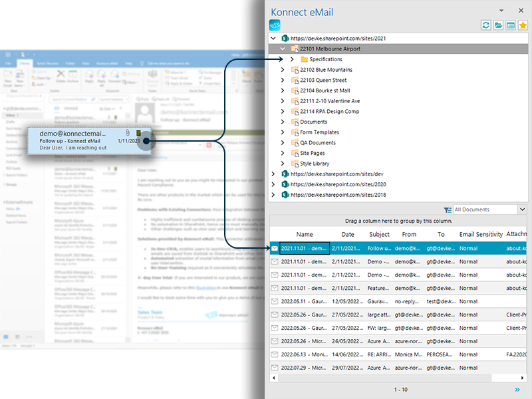Select the sites/2020 SharePoint site
The image size is (532, 399).
pos(338,184)
